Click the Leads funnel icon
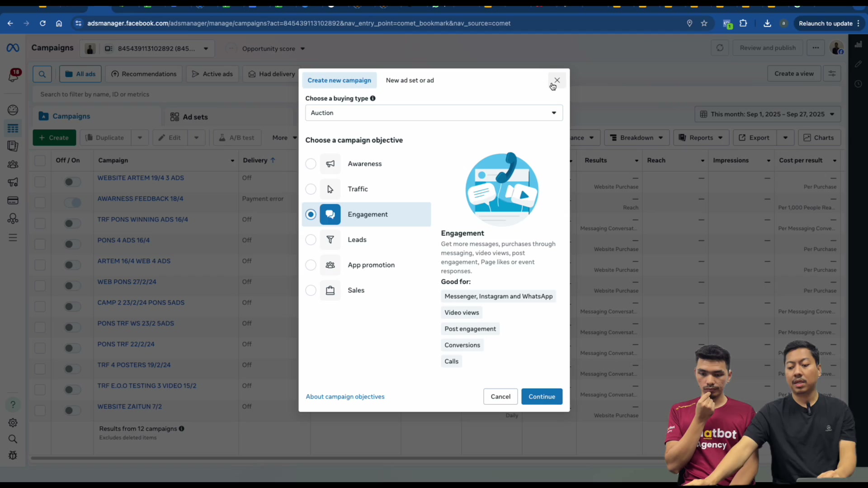This screenshot has width=868, height=488. click(x=330, y=240)
